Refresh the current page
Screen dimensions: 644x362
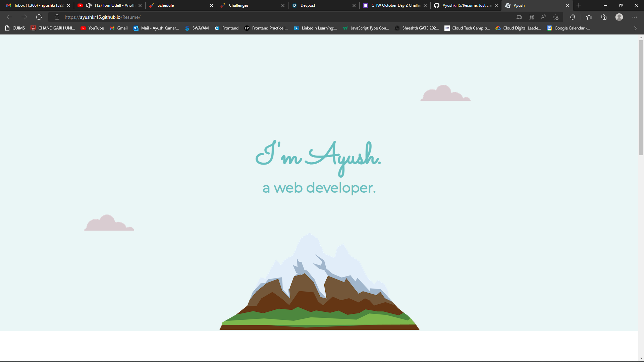click(39, 17)
